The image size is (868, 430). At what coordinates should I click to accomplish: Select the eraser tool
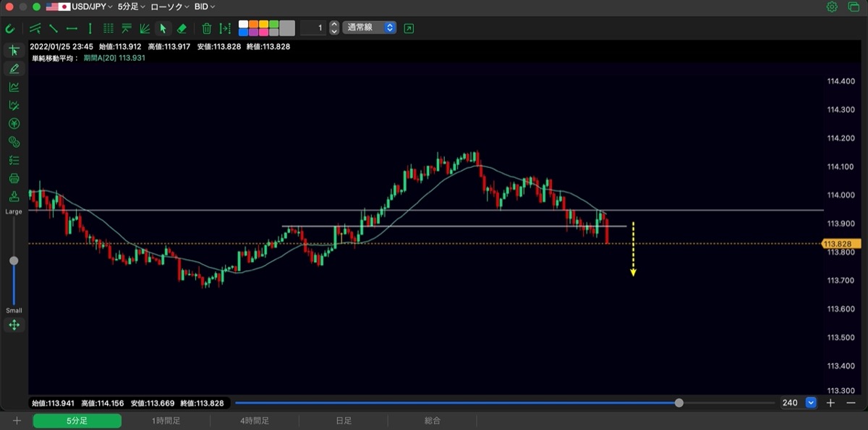click(x=182, y=28)
